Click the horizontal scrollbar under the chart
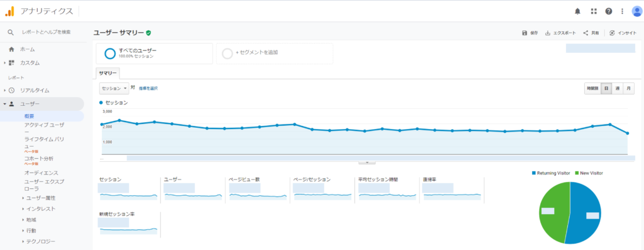This screenshot has height=250, width=644. 380,158
